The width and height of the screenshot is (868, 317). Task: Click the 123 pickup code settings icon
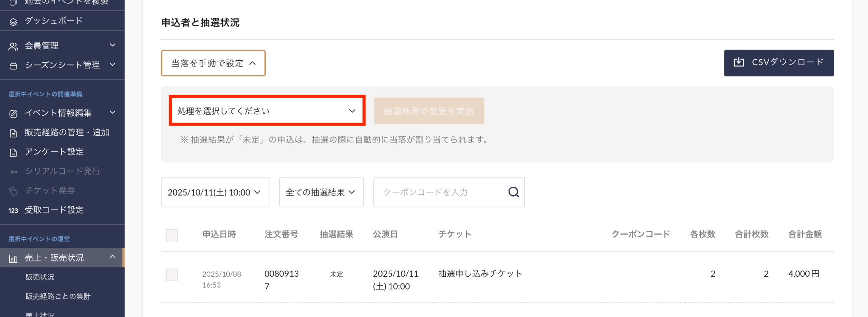click(x=13, y=210)
